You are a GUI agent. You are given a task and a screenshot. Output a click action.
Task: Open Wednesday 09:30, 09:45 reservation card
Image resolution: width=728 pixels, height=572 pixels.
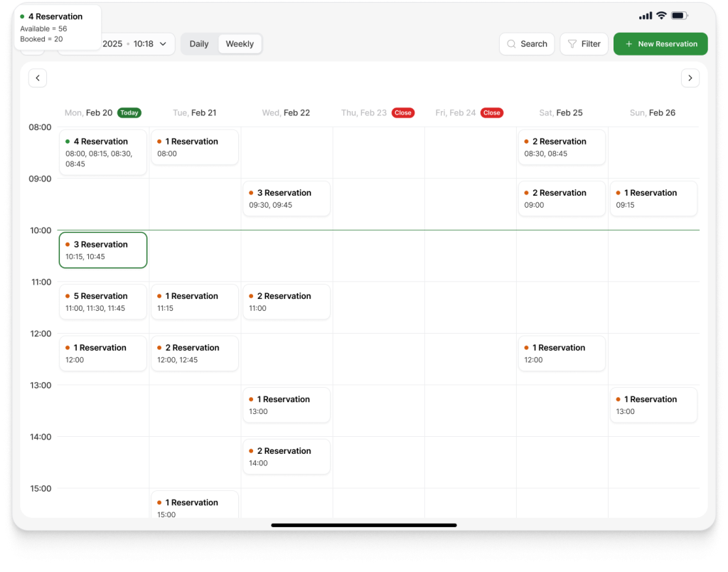point(287,199)
